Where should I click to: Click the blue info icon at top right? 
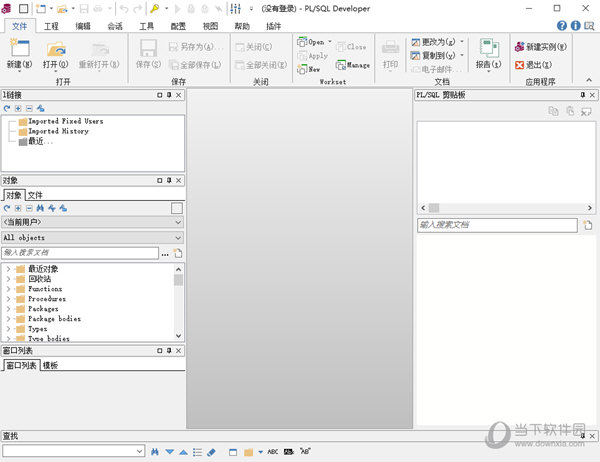click(576, 26)
